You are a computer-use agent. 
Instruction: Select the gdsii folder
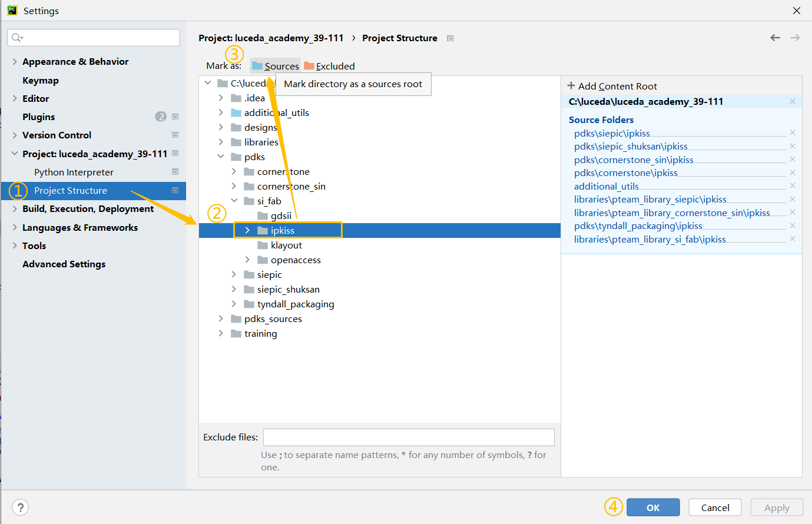(281, 215)
